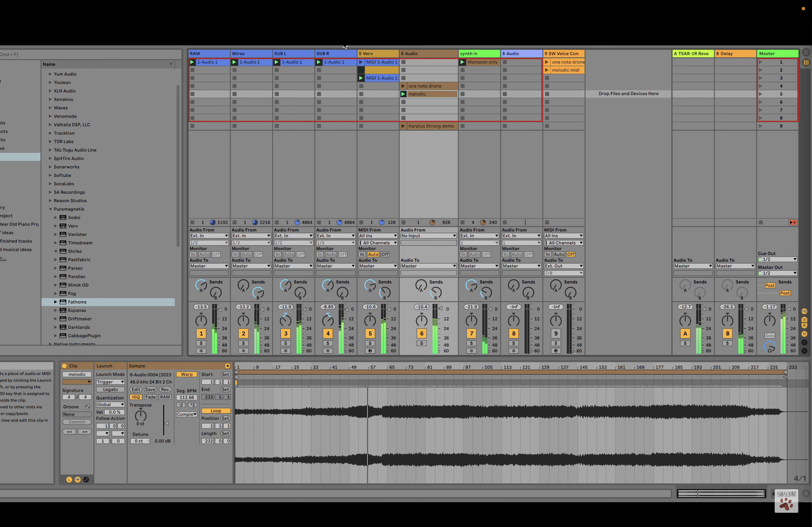Image resolution: width=812 pixels, height=527 pixels.
Task: Click the melodic clip name field
Action: click(77, 374)
